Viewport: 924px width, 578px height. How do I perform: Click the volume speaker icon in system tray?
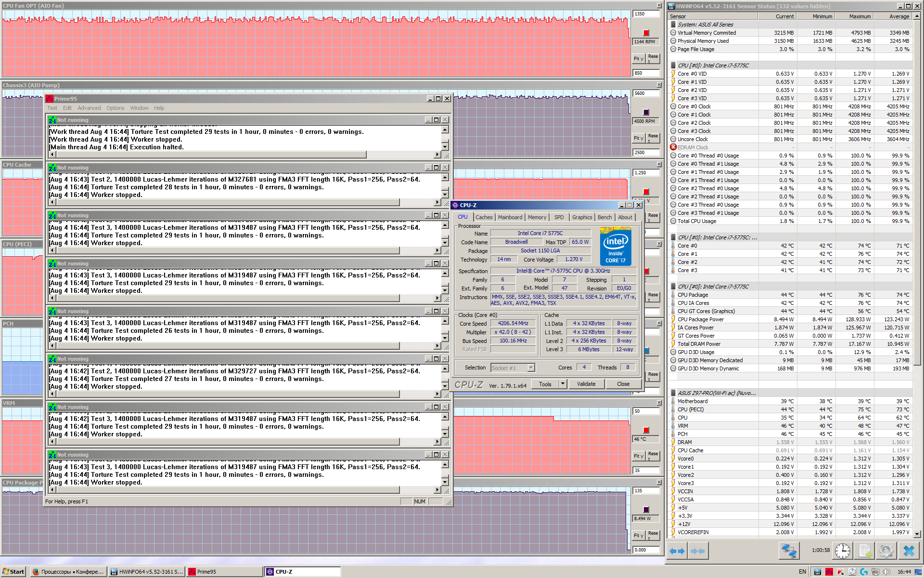click(886, 572)
